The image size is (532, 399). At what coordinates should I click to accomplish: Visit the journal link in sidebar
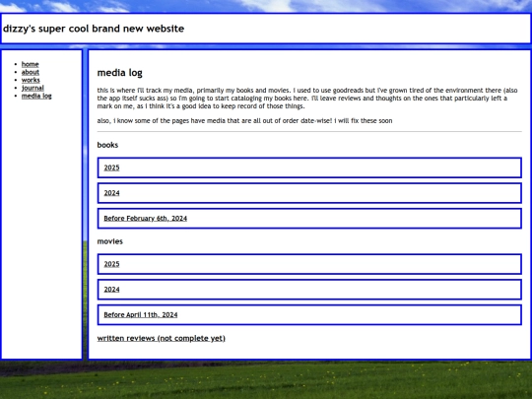33,88
